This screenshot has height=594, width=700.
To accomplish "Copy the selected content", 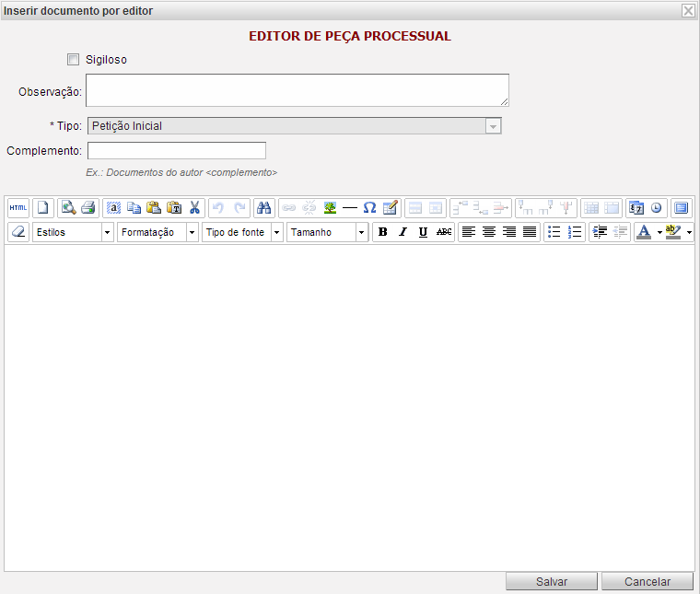I will click(134, 208).
